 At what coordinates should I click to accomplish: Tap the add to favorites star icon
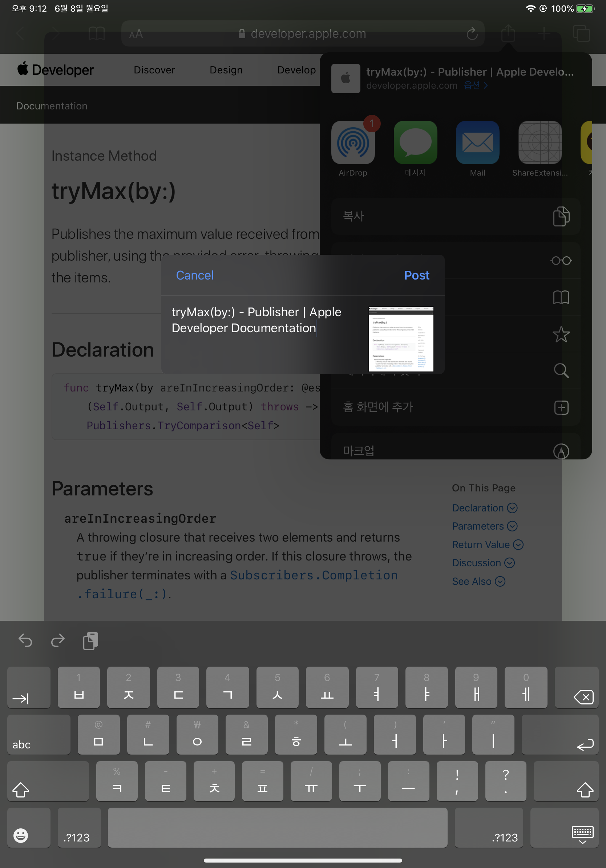pos(561,334)
